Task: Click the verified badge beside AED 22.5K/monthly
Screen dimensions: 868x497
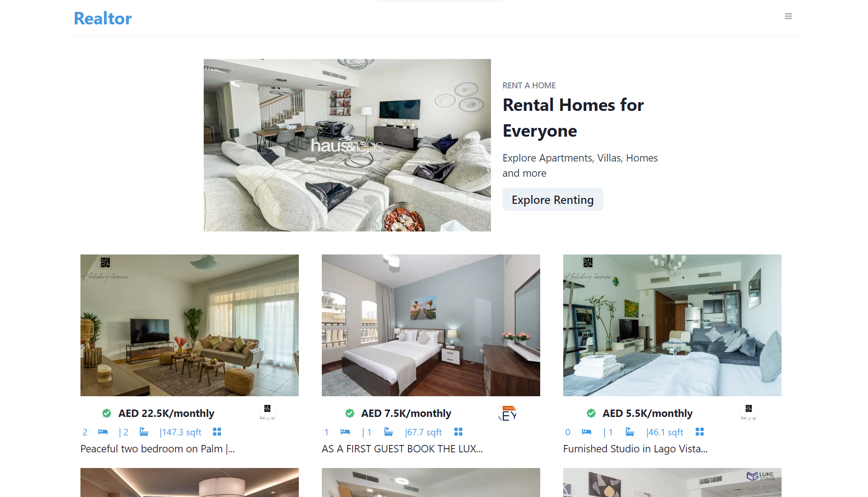Action: click(x=107, y=413)
